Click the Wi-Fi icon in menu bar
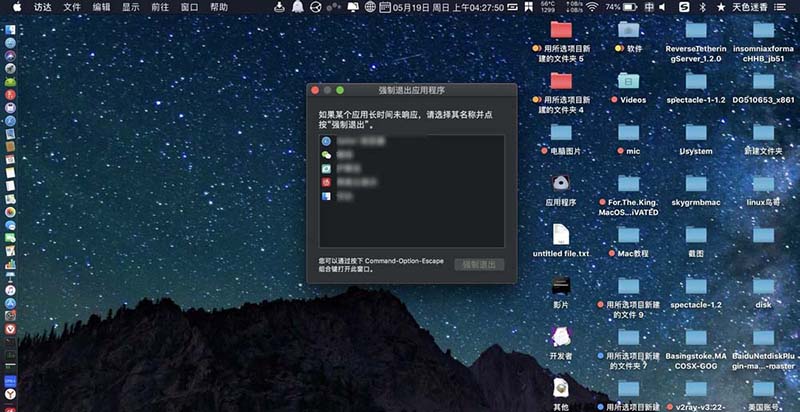 point(592,7)
